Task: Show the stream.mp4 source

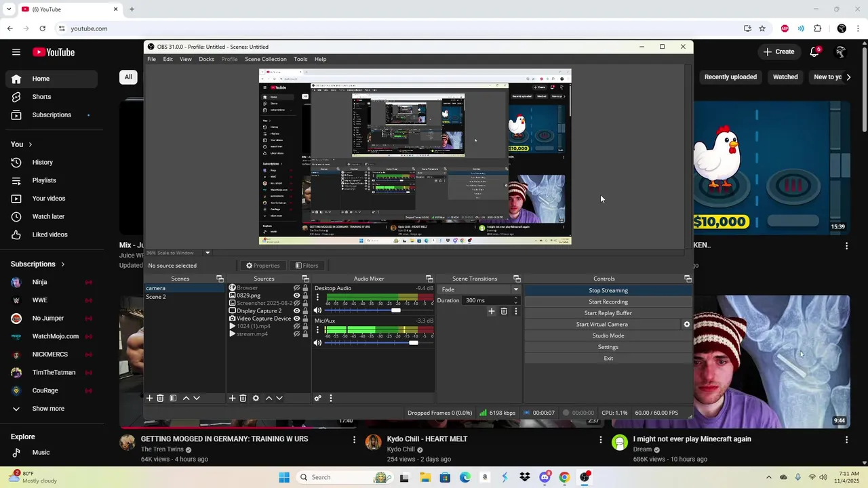Action: [296, 333]
